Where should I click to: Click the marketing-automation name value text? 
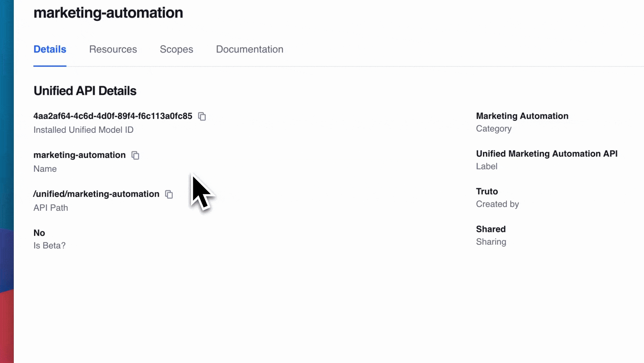click(x=79, y=155)
